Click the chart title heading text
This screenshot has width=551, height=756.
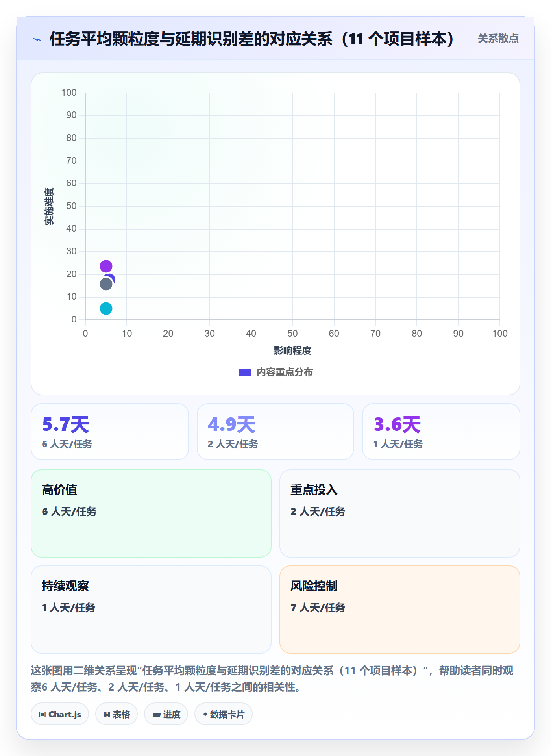tap(252, 39)
